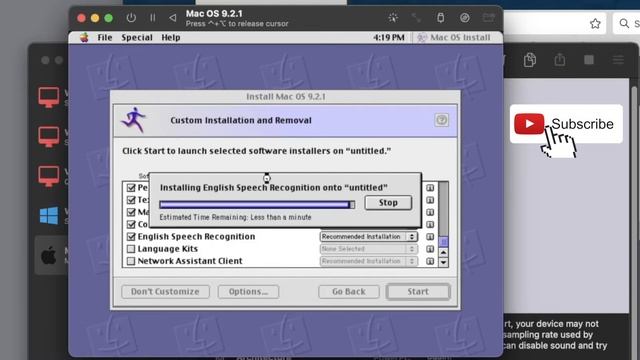The height and width of the screenshot is (360, 640).
Task: Select the first red monitor VM in sidebar
Action: [x=49, y=98]
